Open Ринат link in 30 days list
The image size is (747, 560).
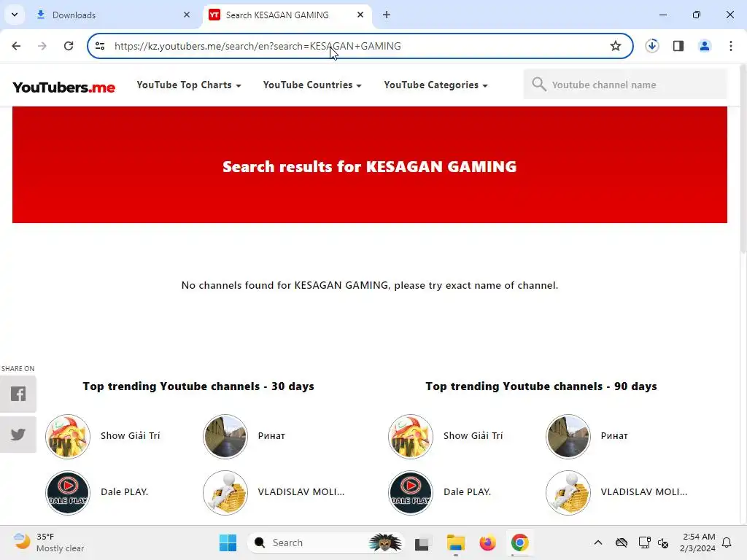(271, 436)
